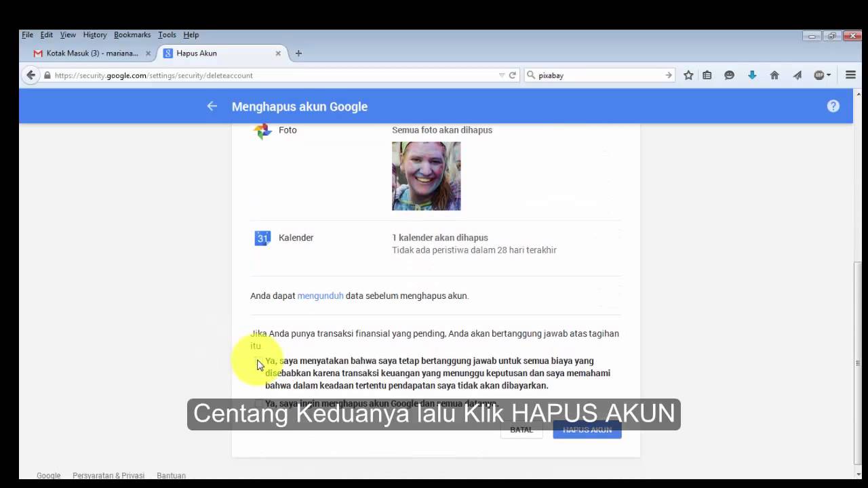The image size is (868, 488).
Task: Click the vertical scrollbar thumb
Action: [x=859, y=365]
